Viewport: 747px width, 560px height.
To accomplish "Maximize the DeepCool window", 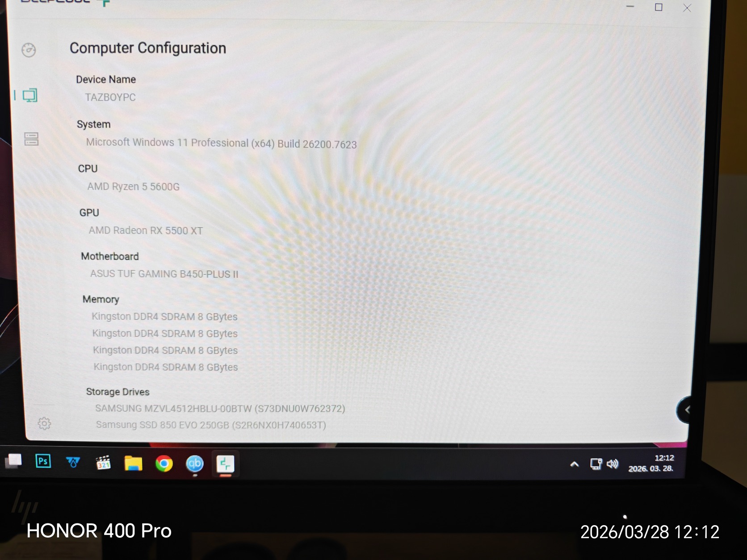I will coord(659,7).
